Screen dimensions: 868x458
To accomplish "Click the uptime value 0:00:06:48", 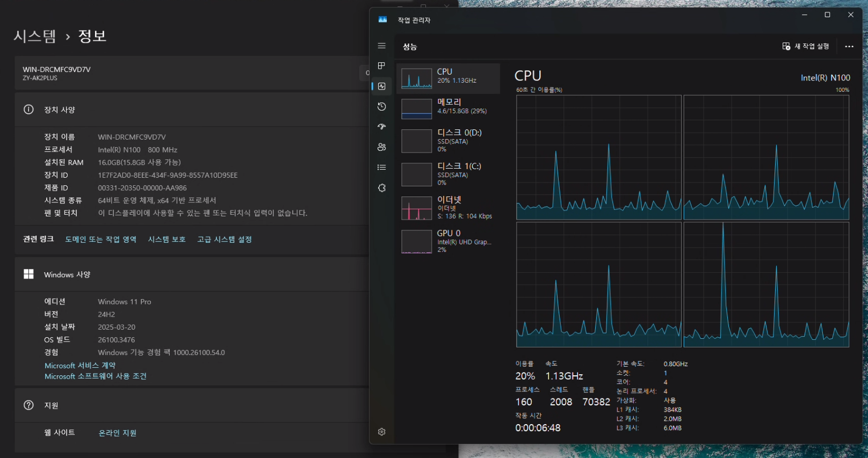I will pos(538,428).
